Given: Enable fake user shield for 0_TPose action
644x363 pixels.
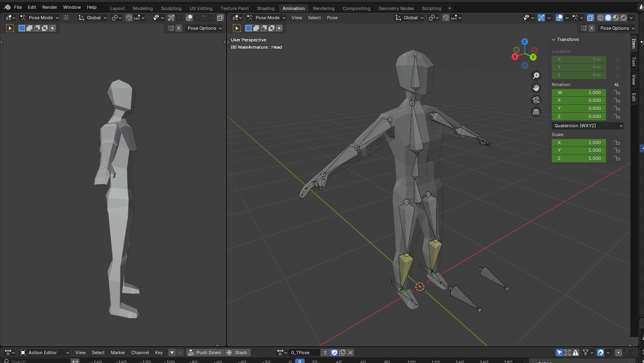Looking at the screenshot, I should [334, 352].
